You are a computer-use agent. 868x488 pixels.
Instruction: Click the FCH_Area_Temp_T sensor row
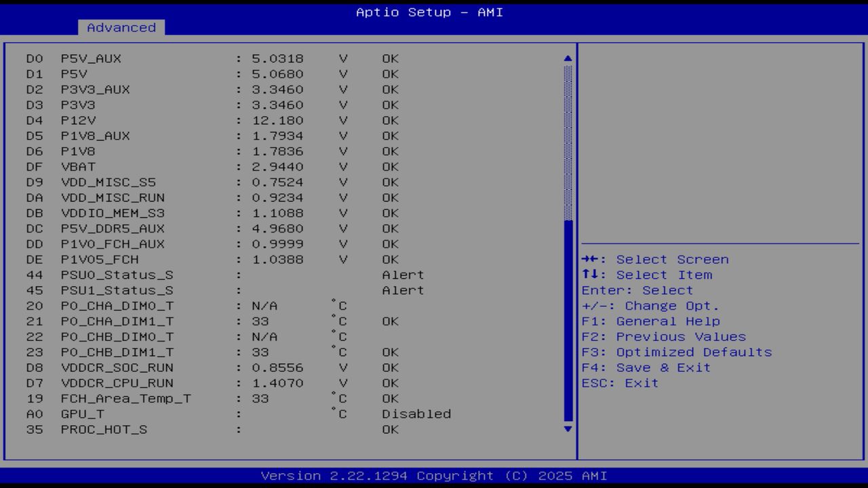[203, 399]
